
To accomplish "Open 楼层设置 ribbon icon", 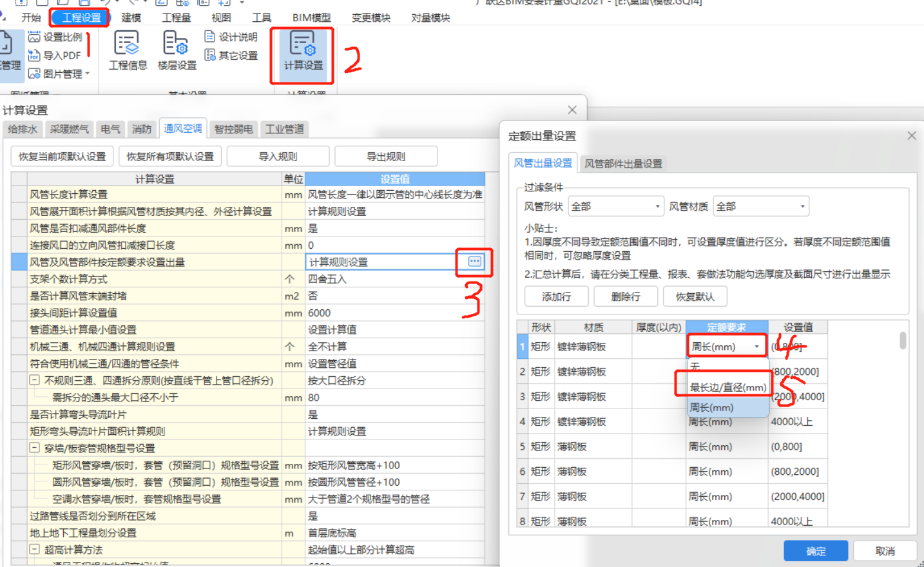I will click(x=177, y=52).
